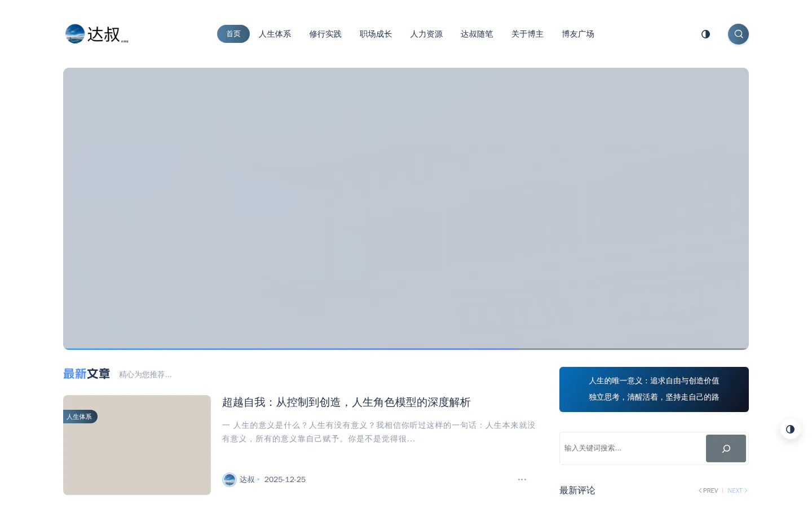This screenshot has width=812, height=508.
Task: Click NEXT in 最新评论 section
Action: tap(737, 491)
